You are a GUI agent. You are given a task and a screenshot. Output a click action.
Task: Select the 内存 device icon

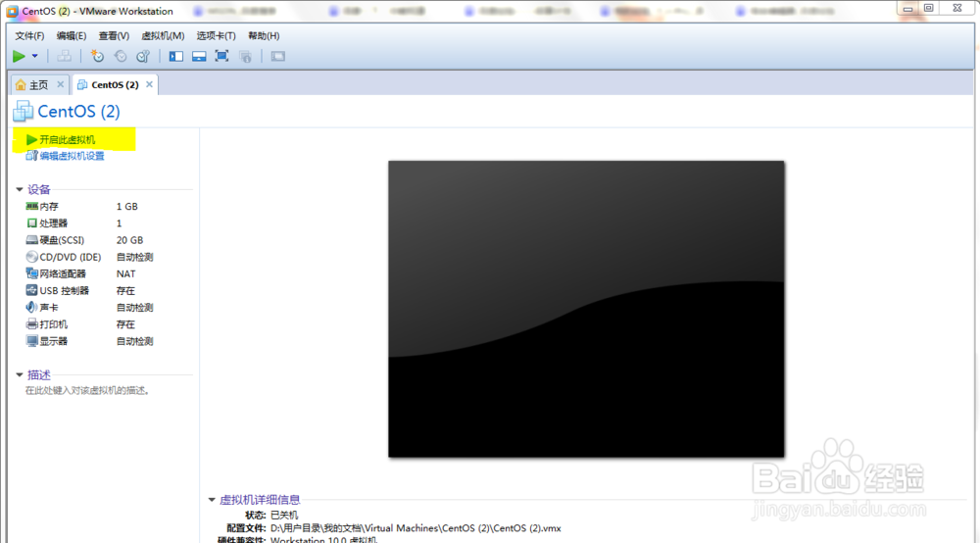coord(32,206)
